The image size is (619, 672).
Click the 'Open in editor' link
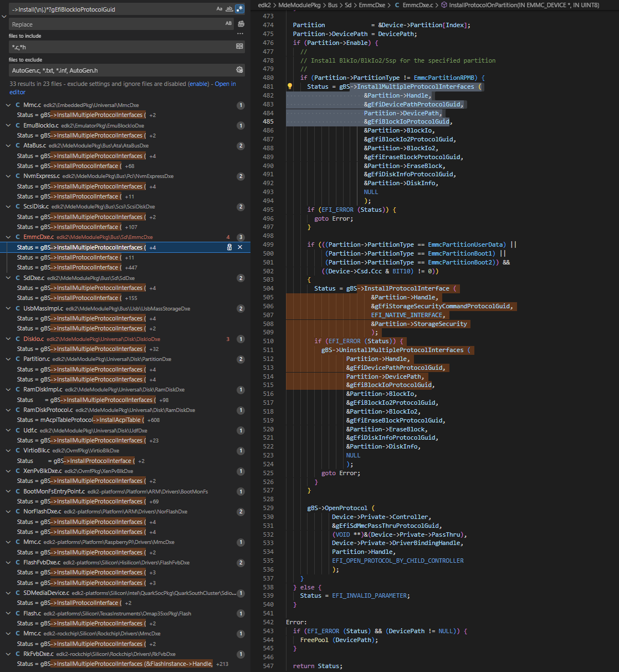(x=122, y=88)
